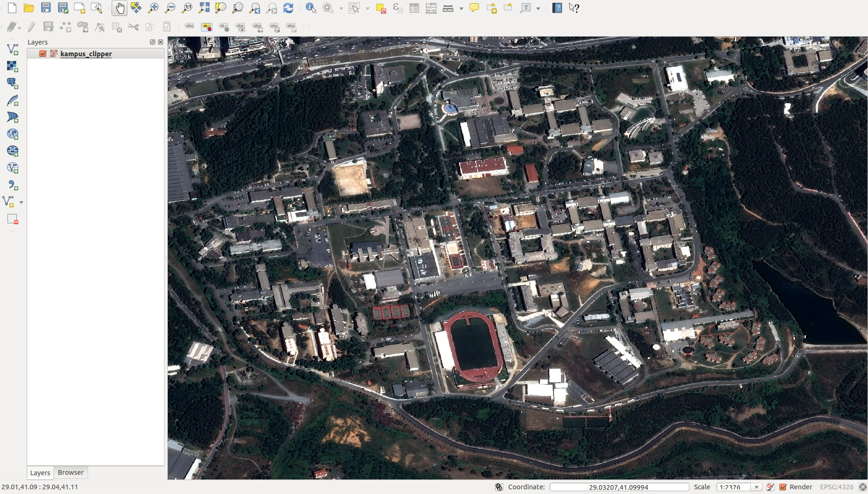Viewport: 868px width, 494px height.
Task: Click the Paste Features clipboard
Action: [x=167, y=27]
